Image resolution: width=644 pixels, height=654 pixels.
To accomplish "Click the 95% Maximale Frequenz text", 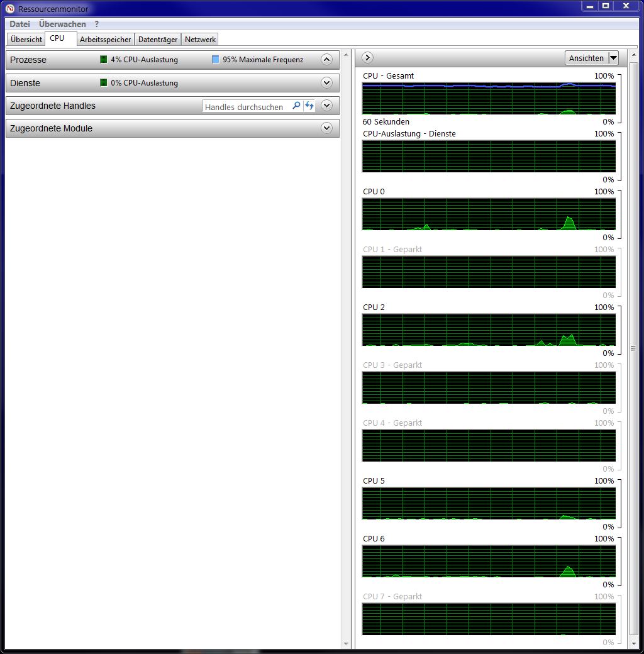I will click(263, 60).
